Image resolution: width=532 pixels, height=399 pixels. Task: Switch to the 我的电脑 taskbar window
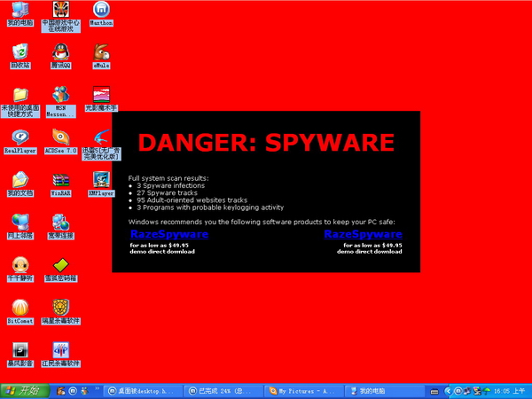point(385,391)
